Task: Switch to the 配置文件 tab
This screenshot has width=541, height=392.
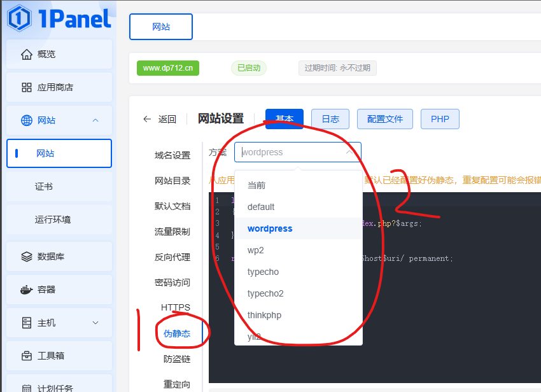Action: point(384,119)
